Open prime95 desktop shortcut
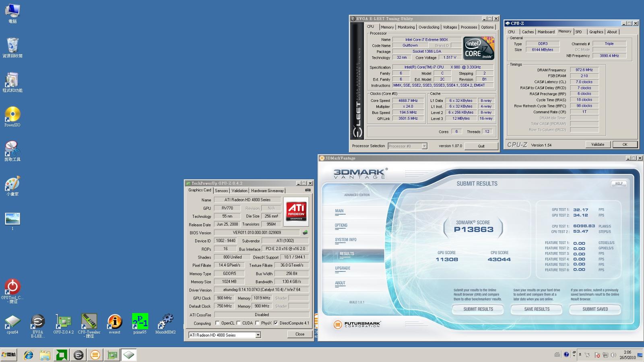This screenshot has width=644, height=362. [x=140, y=324]
